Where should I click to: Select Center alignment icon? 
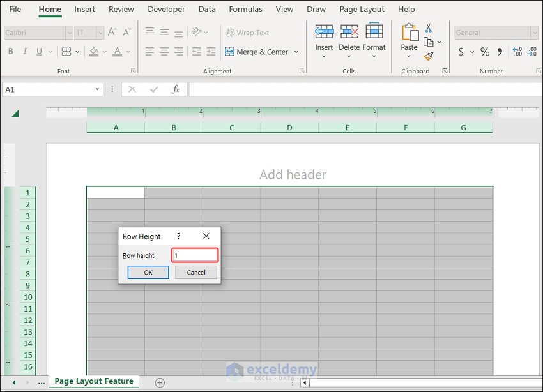point(164,52)
